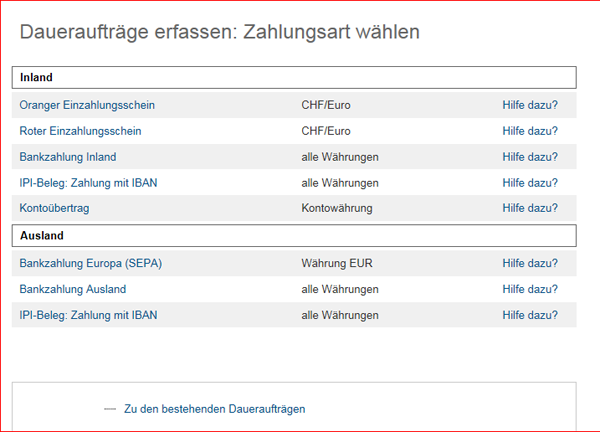The width and height of the screenshot is (600, 432).
Task: Open Hilfe dazu? for Roter Einzahlungsschein
Action: [530, 131]
